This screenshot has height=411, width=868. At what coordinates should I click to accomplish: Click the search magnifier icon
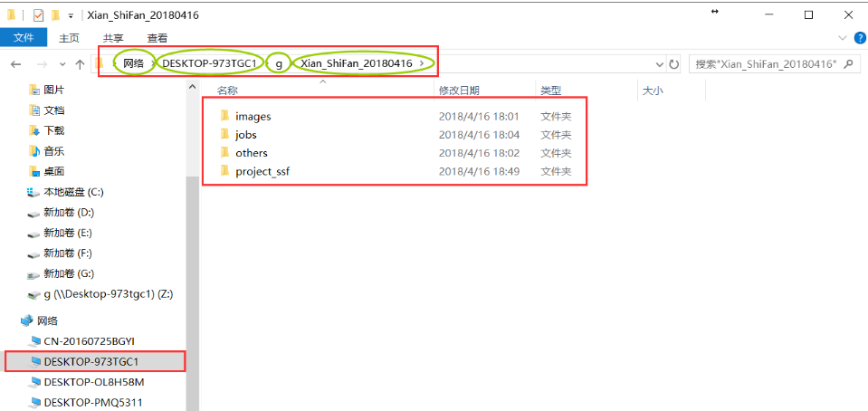coord(853,64)
